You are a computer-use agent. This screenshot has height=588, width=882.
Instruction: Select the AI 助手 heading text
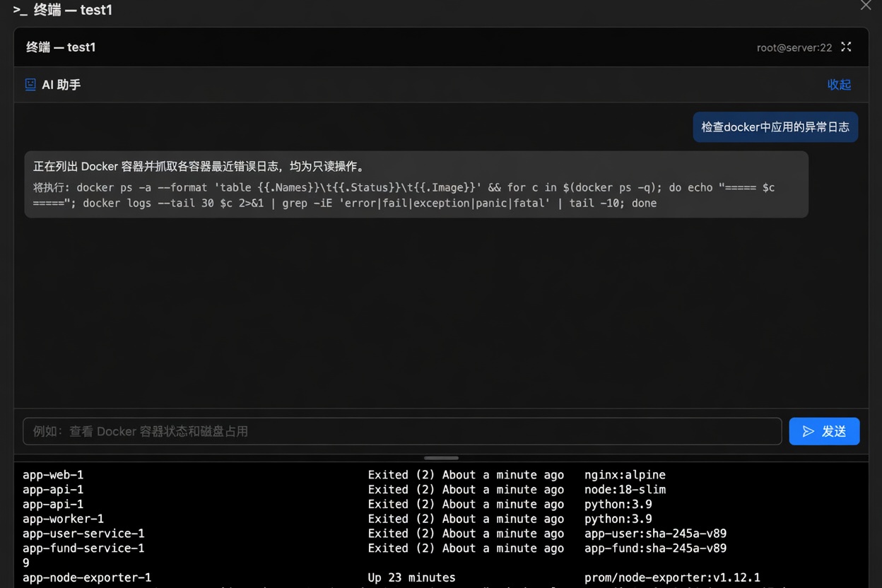click(x=61, y=85)
